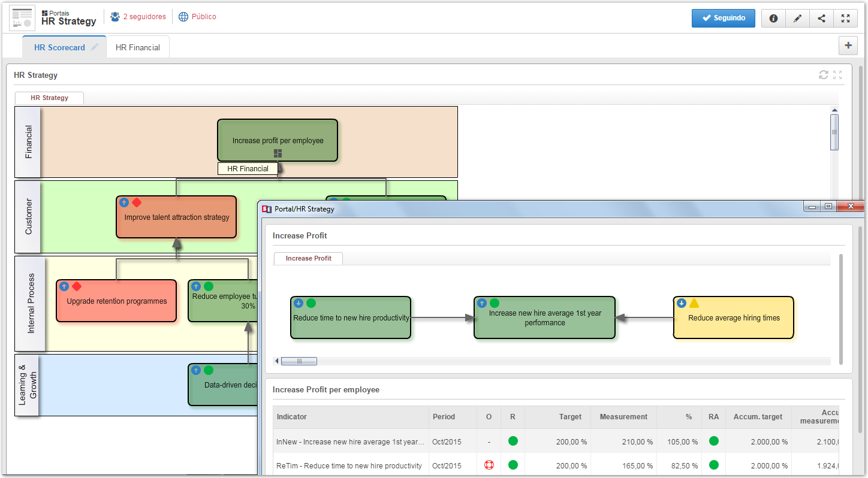Click the Financial perspective lane label

[x=28, y=142]
